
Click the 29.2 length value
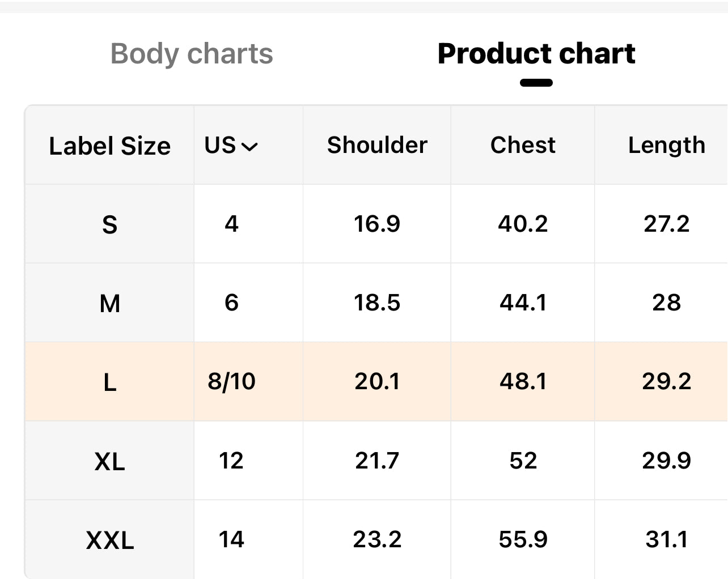coord(666,381)
